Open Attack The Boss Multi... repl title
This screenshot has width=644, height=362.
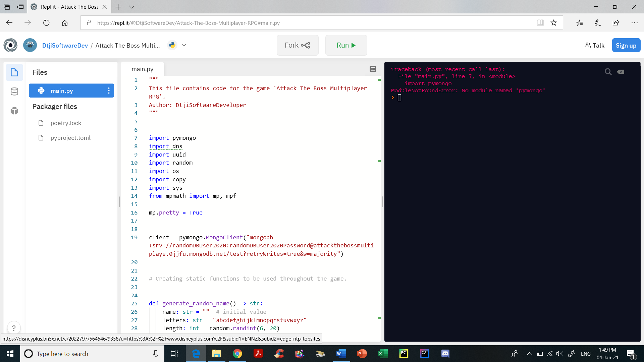[128, 45]
